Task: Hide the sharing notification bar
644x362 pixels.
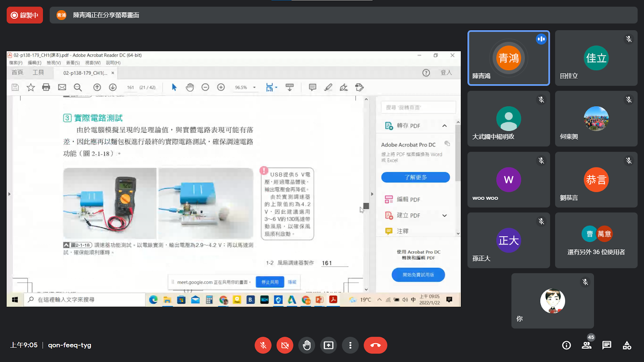Action: tap(292, 282)
